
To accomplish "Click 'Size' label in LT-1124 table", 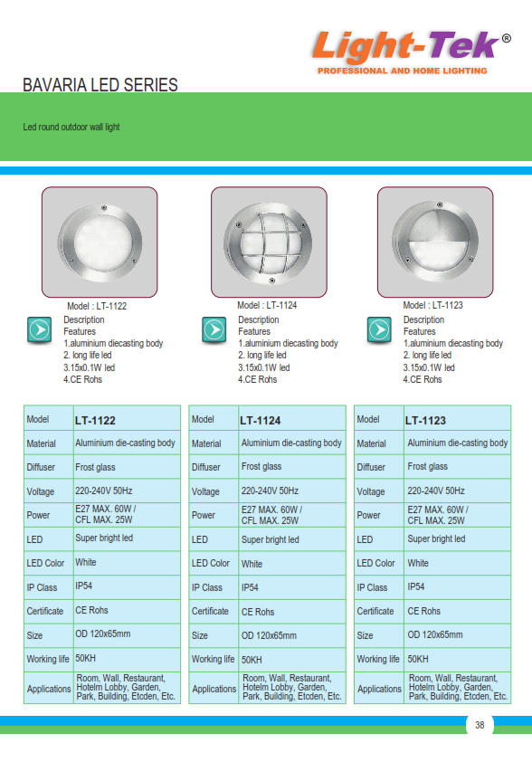I will (x=200, y=635).
